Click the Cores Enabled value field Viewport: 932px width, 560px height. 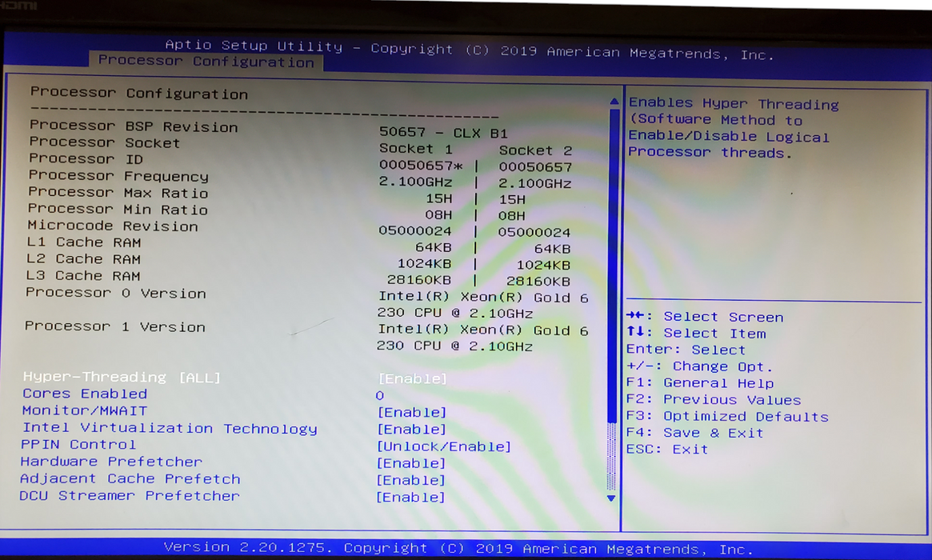[x=379, y=395]
